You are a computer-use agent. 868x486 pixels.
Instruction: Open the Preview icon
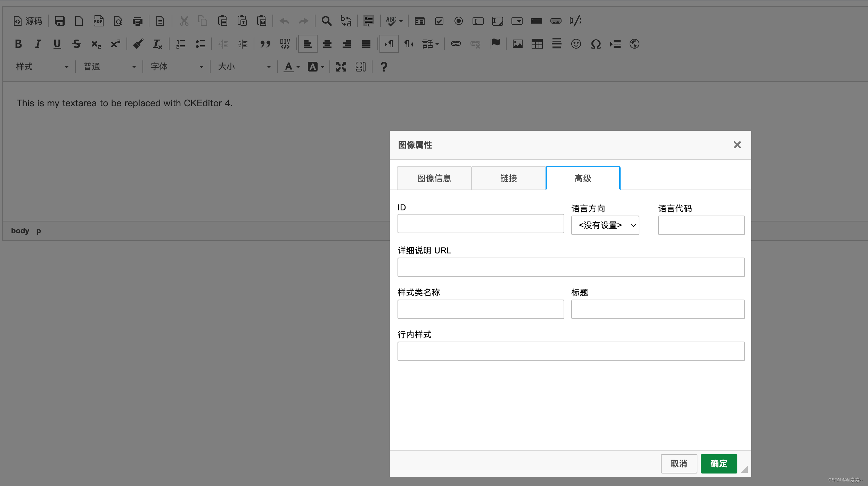[x=118, y=21]
